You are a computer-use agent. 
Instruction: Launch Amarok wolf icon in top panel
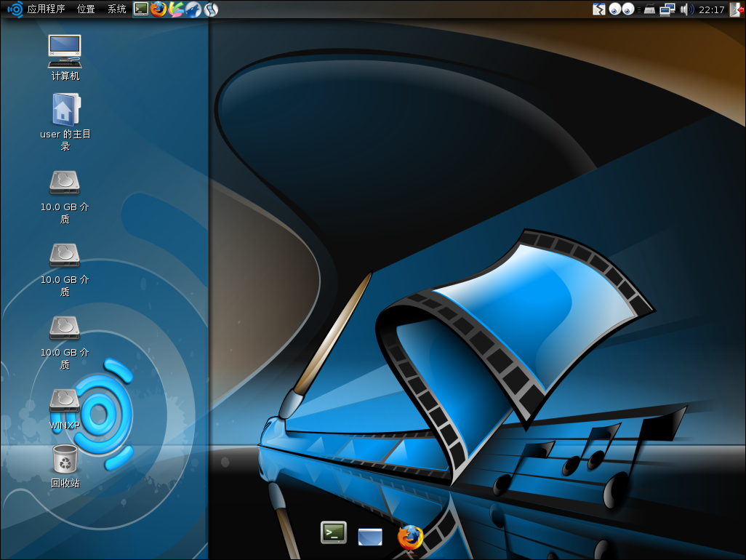point(193,9)
